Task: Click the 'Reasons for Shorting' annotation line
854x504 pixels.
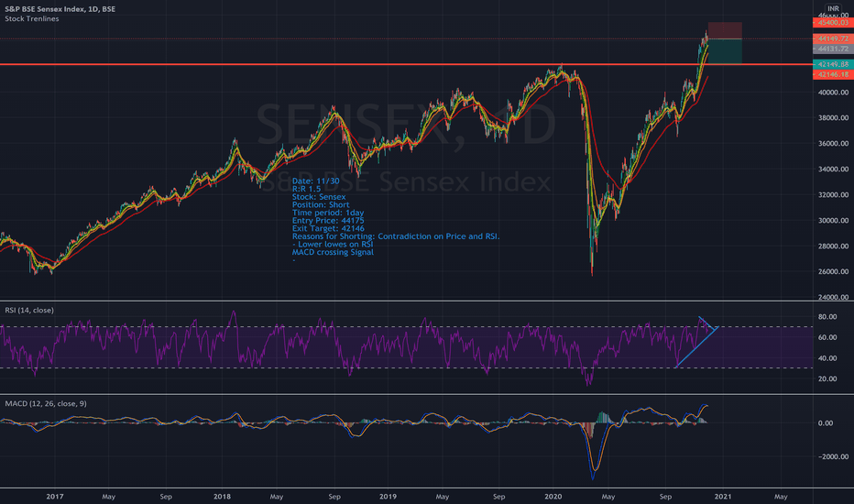Action: [x=396, y=236]
